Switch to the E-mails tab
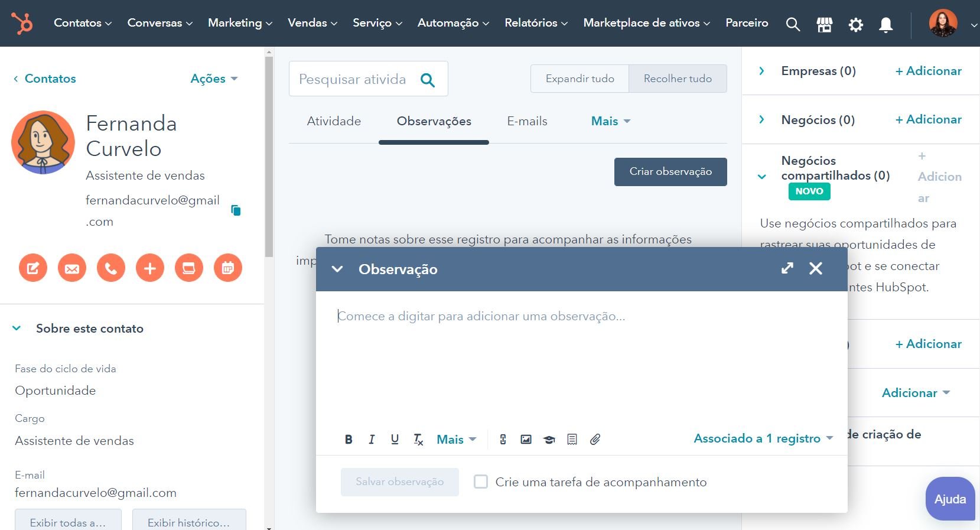The height and width of the screenshot is (530, 980). pyautogui.click(x=527, y=121)
